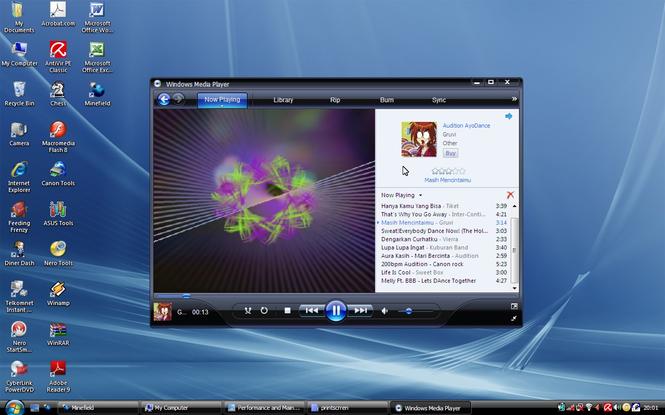
Task: Select Aura Kasih - Mari Bercinta track
Action: 444,256
